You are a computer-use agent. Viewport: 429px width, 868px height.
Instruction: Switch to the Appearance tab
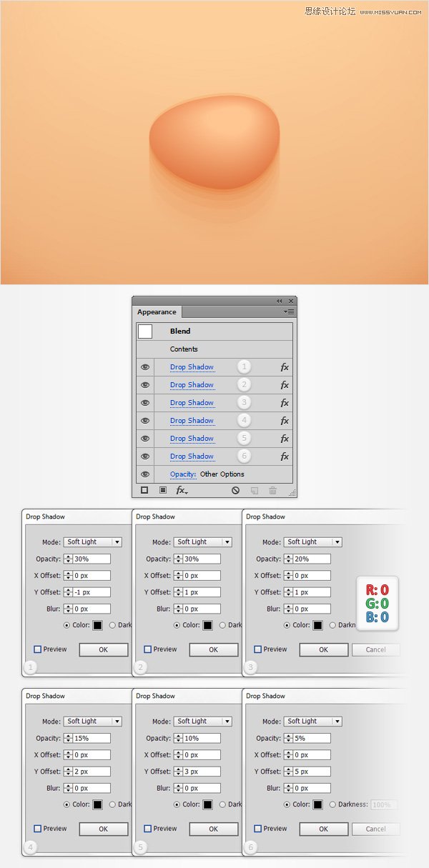[157, 312]
